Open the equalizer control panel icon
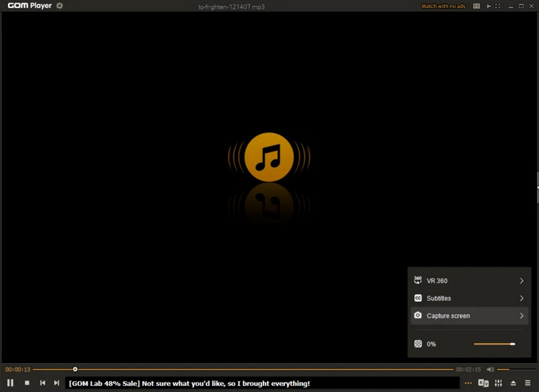 499,383
